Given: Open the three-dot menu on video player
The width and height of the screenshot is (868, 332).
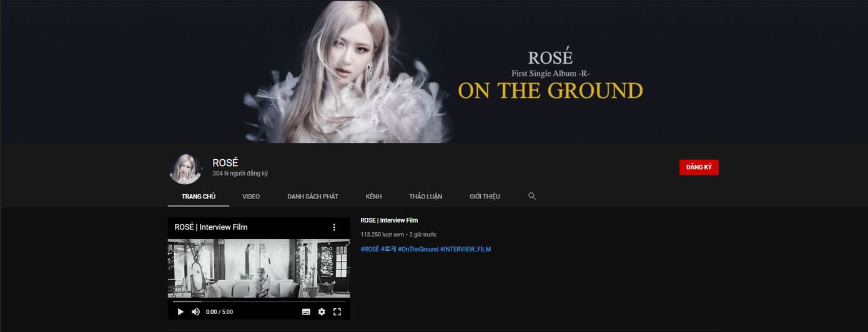Looking at the screenshot, I should coord(334,227).
